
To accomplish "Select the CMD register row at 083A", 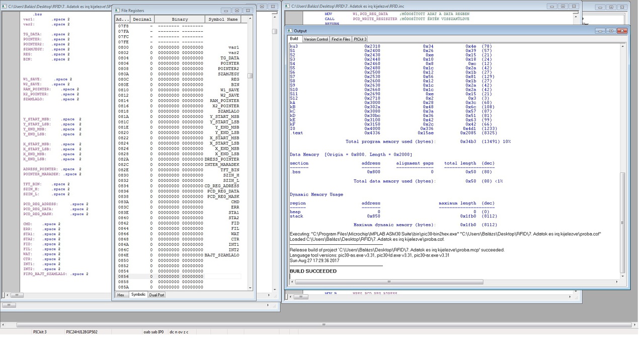I will pos(178,202).
